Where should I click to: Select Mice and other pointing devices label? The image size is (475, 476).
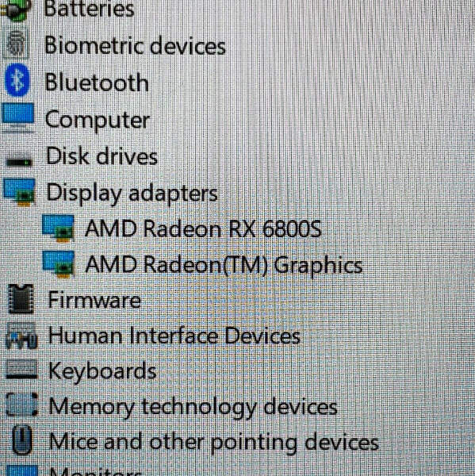click(x=213, y=442)
